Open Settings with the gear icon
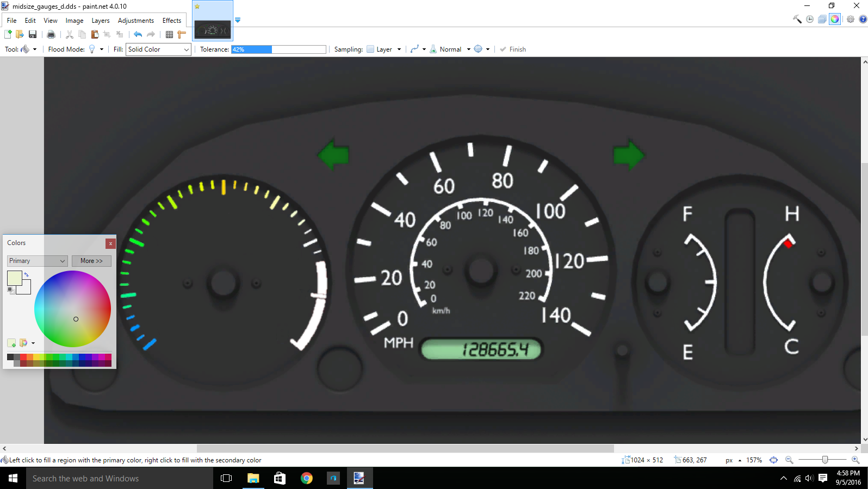This screenshot has height=489, width=868. pos(851,19)
